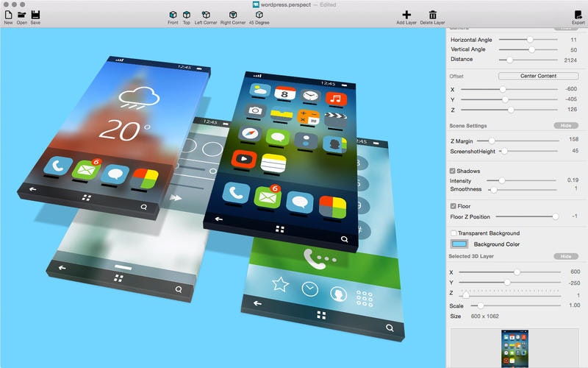Adjust the Vertical Angle slider
The height and width of the screenshot is (368, 588).
(528, 49)
